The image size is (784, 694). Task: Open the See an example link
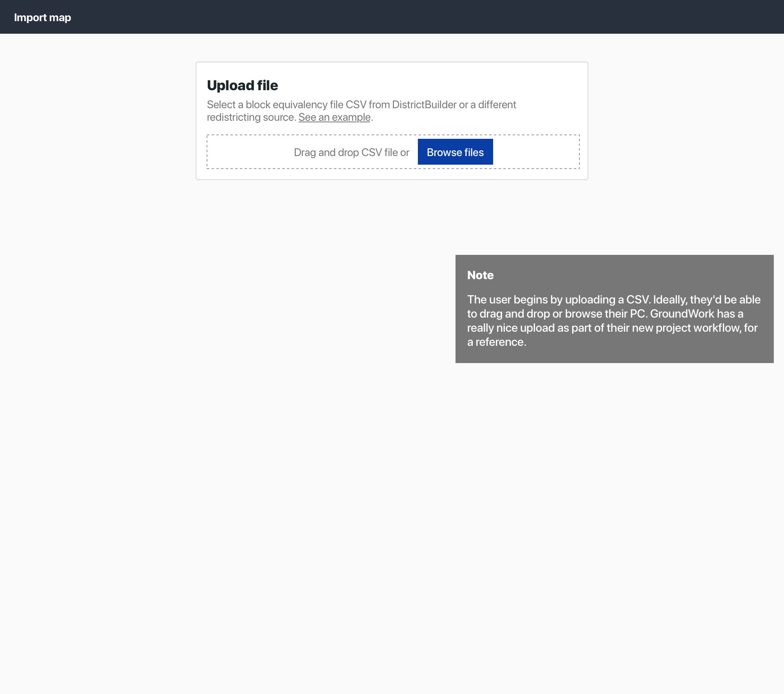tap(334, 117)
